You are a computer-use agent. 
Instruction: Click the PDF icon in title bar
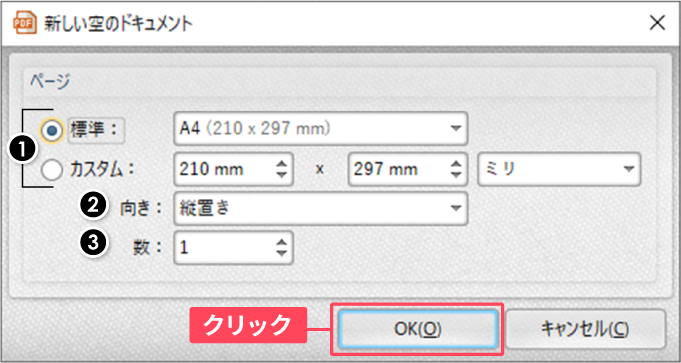coord(26,24)
